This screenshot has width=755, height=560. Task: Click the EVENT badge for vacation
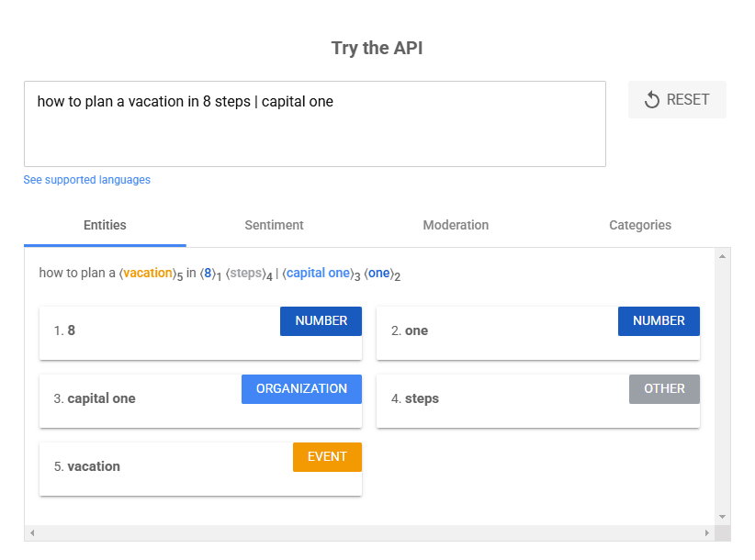pyautogui.click(x=327, y=456)
